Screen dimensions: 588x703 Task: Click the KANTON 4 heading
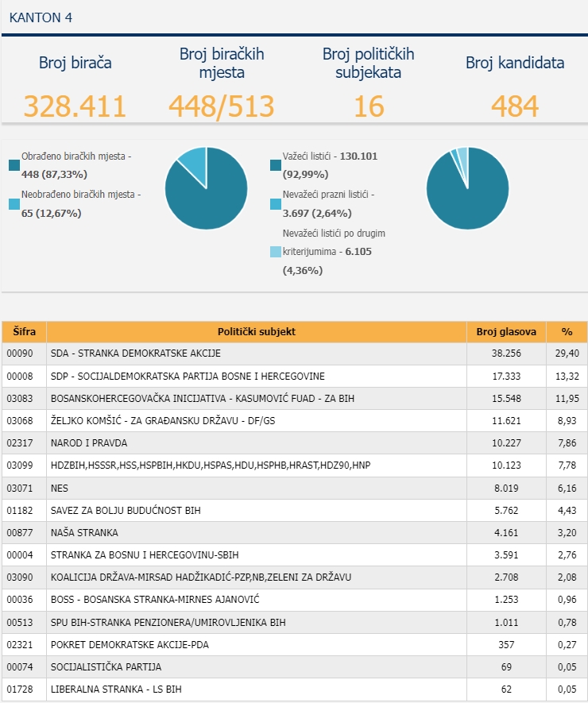click(x=41, y=17)
